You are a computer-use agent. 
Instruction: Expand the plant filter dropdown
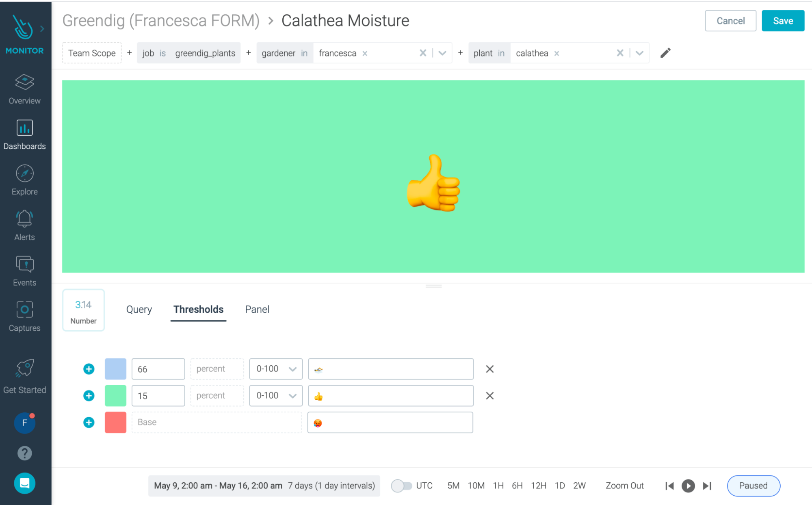(x=640, y=53)
